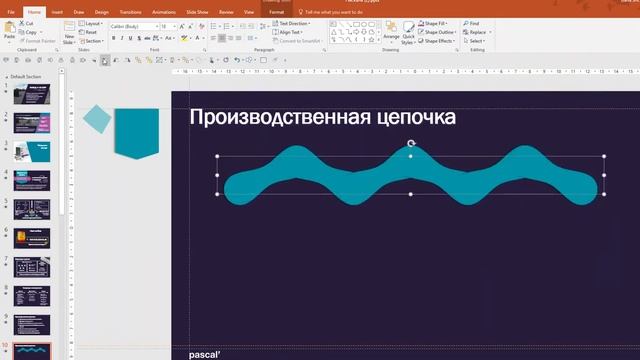
Task: Center align the text
Action: click(x=222, y=38)
